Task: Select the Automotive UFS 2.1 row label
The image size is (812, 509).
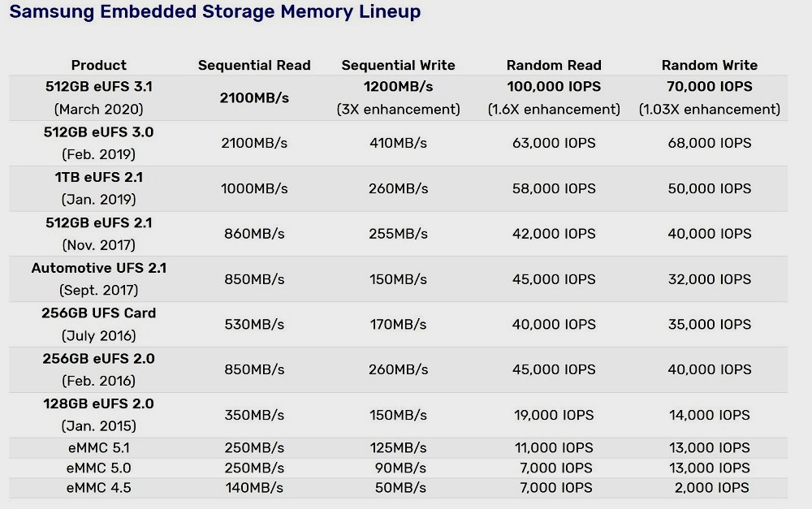Action: (x=99, y=268)
